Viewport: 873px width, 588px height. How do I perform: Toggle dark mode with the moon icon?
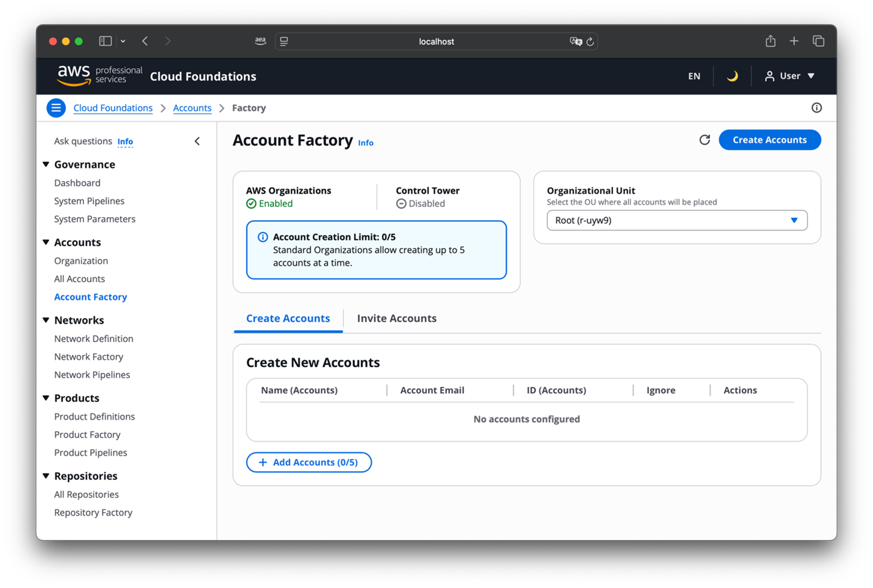(x=732, y=76)
